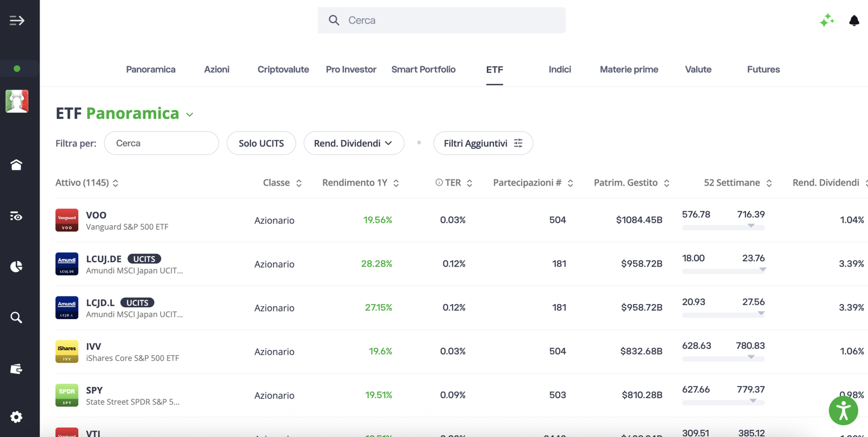Focus the Filtra per Cerca field
Screen dimensions: 868x437
click(161, 143)
